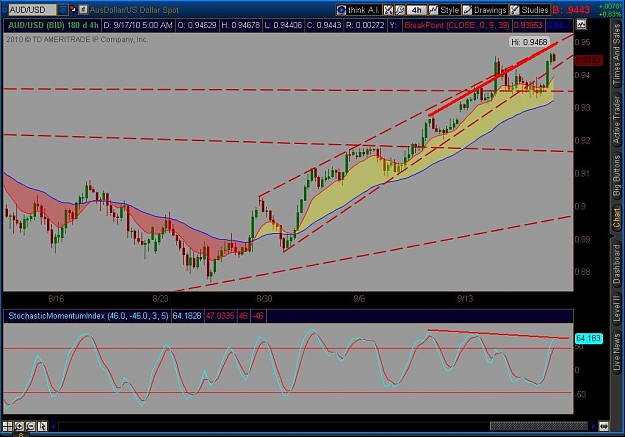The height and width of the screenshot is (437, 625).
Task: Open the symbol selector dropdown next to AUD/USD
Action: [63, 10]
